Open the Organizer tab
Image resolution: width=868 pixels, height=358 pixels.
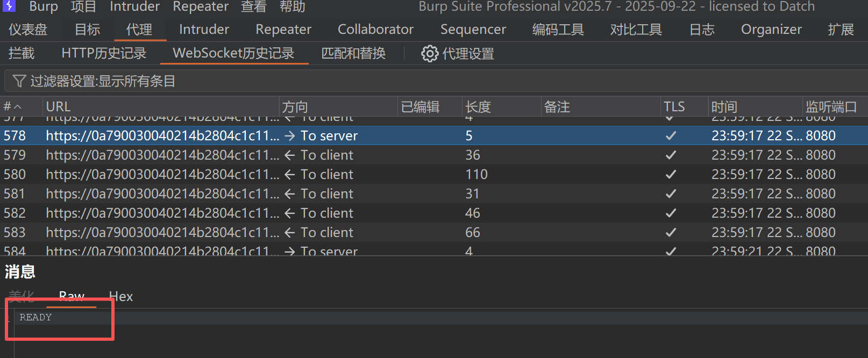point(771,30)
